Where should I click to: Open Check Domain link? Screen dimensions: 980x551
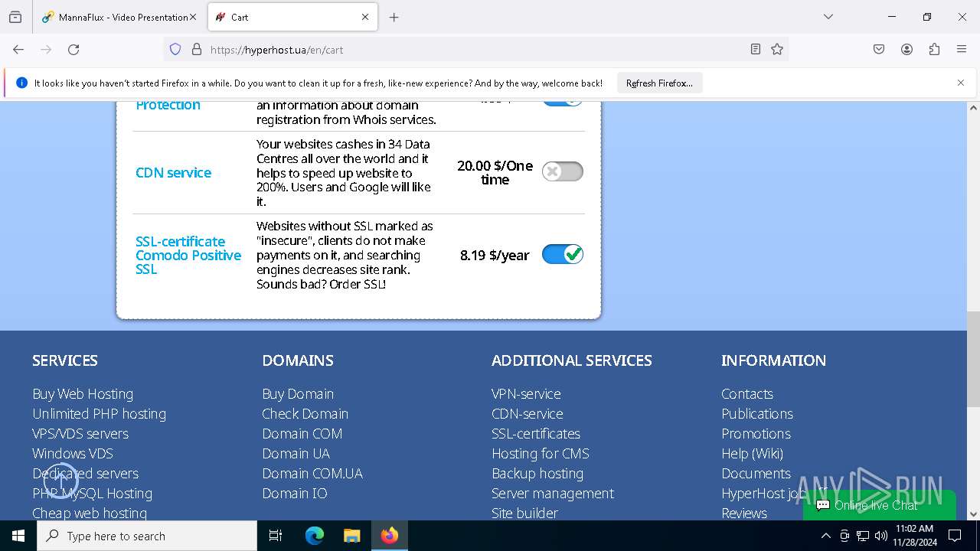[305, 413]
